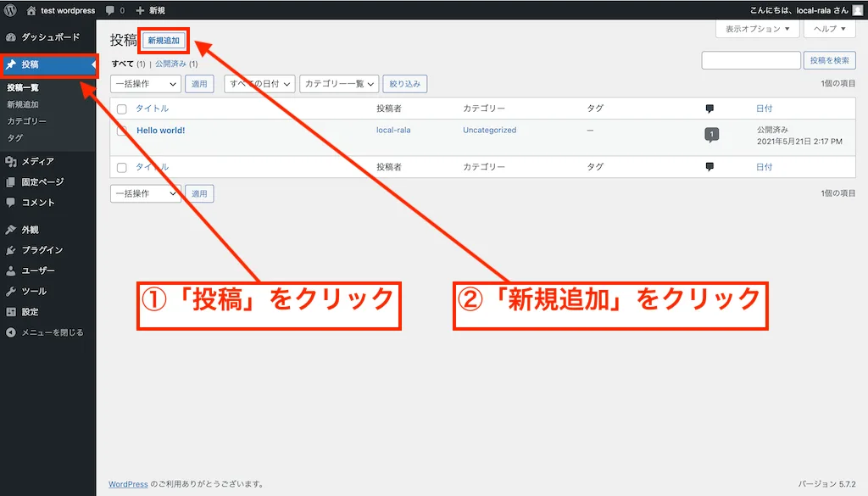Click the ツール wrench icon

(10, 291)
